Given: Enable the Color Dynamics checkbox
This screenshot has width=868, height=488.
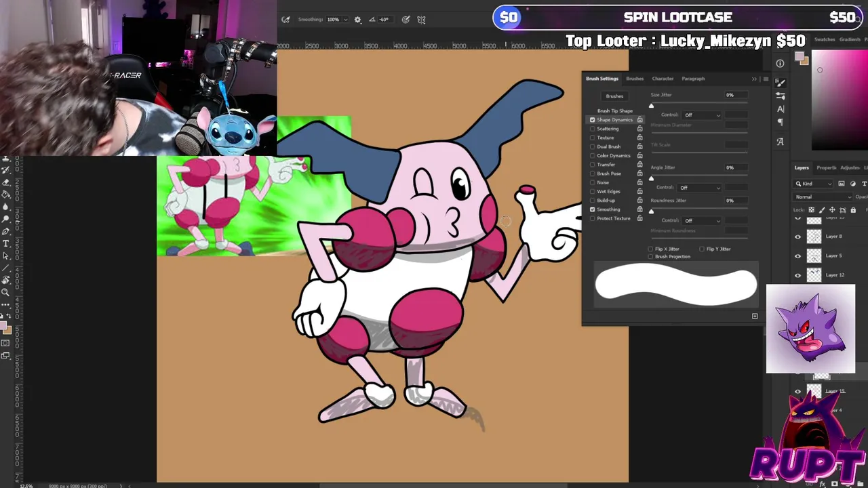Looking at the screenshot, I should tap(593, 156).
